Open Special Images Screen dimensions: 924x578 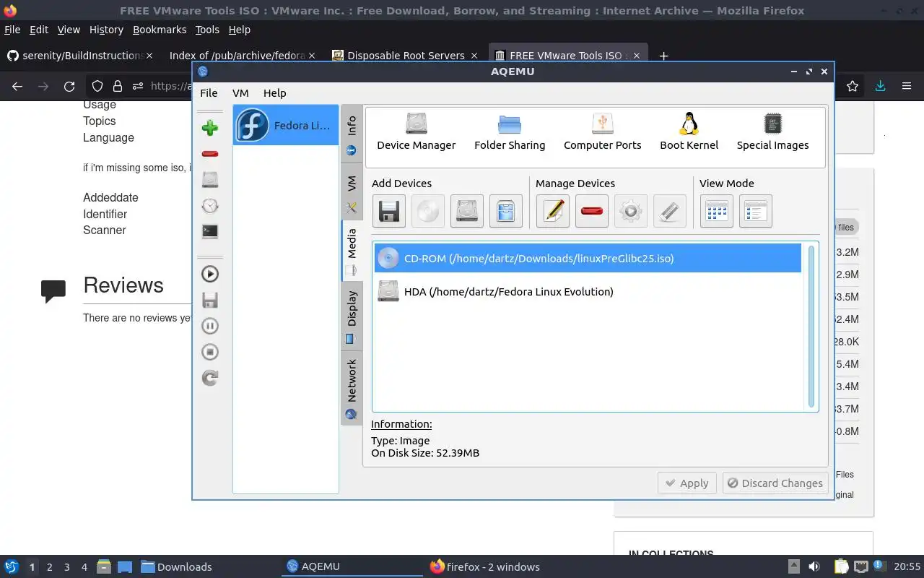tap(772, 132)
